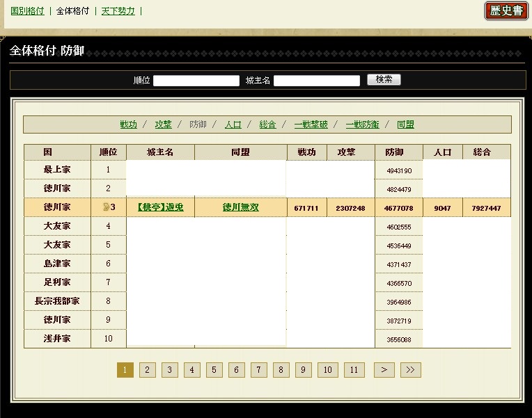Select defense value 3872719
The image size is (532, 418).
coord(399,321)
